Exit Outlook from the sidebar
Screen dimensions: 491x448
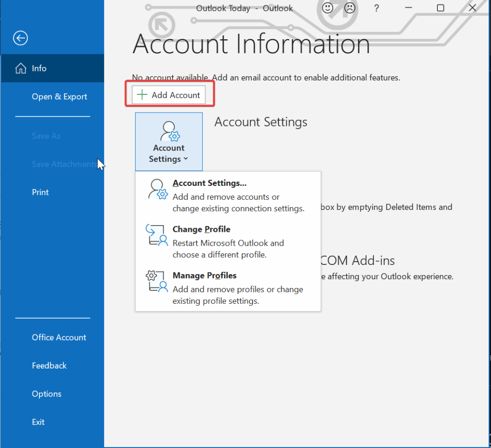(x=38, y=422)
